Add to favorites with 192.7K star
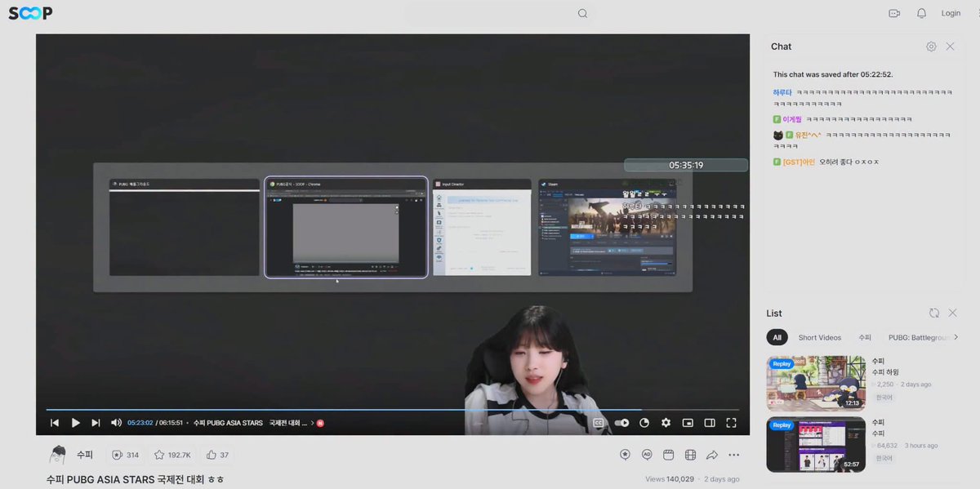 pos(172,455)
